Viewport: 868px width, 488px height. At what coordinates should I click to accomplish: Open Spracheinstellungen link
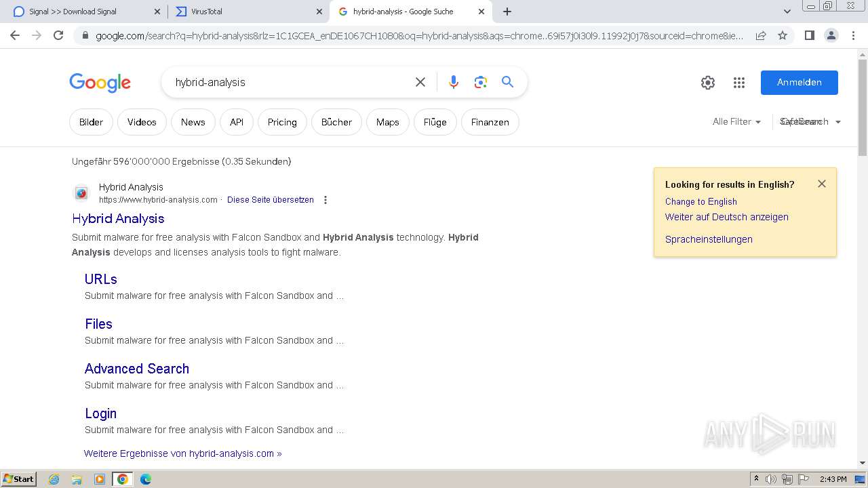tap(709, 239)
